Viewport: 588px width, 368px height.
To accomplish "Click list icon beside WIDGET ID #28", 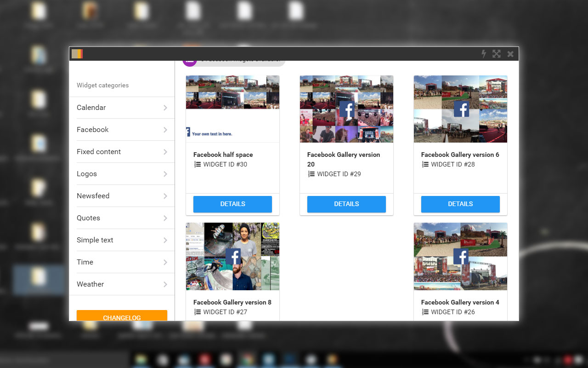I will (425, 164).
